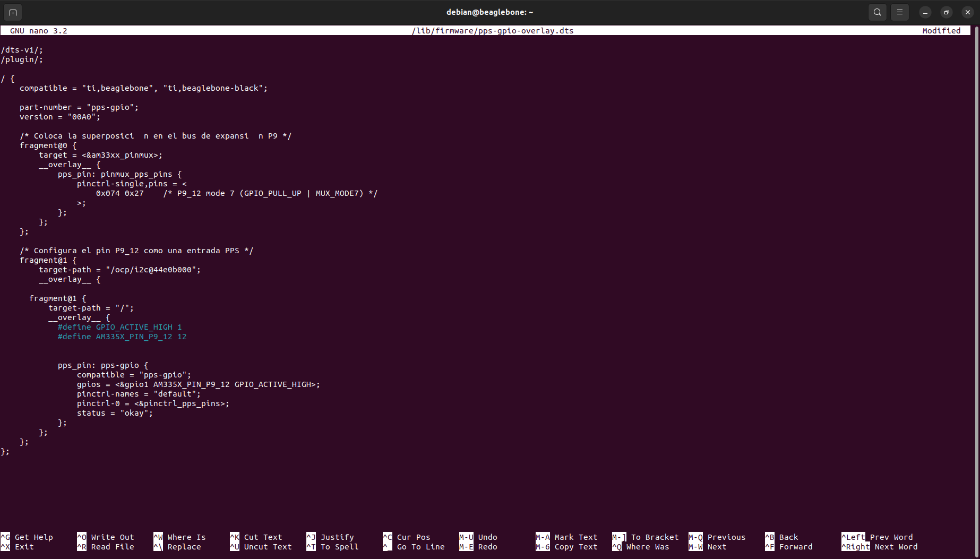Click the 0x074 0x27 register values
This screenshot has height=559, width=980.
(119, 193)
